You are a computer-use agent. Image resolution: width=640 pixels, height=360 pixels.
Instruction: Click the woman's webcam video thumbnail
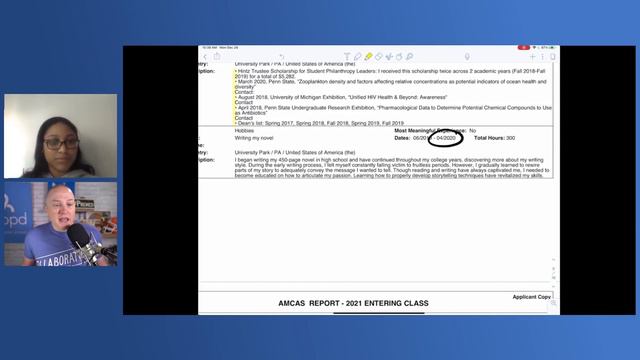60,136
